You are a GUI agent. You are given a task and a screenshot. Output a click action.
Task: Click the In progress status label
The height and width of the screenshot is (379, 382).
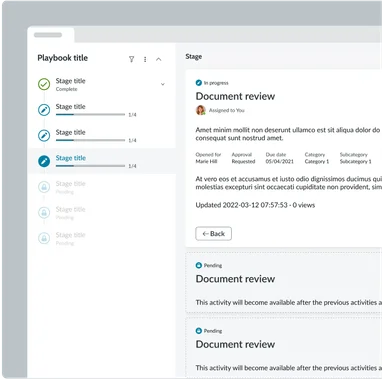click(x=216, y=83)
